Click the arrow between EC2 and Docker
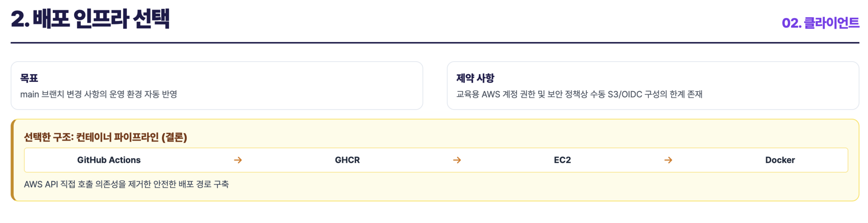Screen dimensions: 868x223 [668, 160]
